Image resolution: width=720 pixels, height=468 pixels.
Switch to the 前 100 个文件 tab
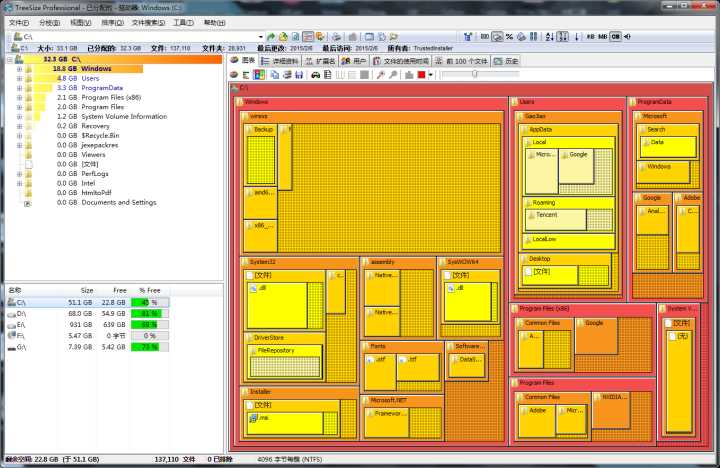[x=461, y=61]
